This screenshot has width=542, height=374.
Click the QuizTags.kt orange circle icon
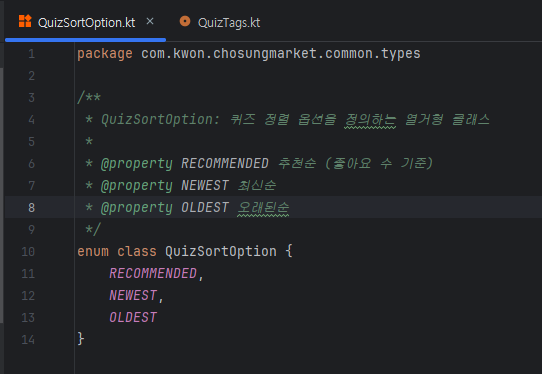185,21
